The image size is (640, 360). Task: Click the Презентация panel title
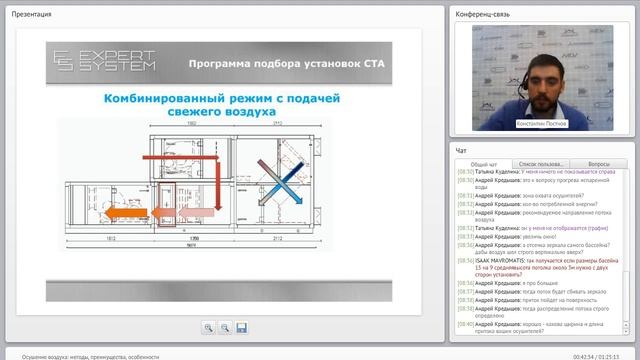point(31,14)
